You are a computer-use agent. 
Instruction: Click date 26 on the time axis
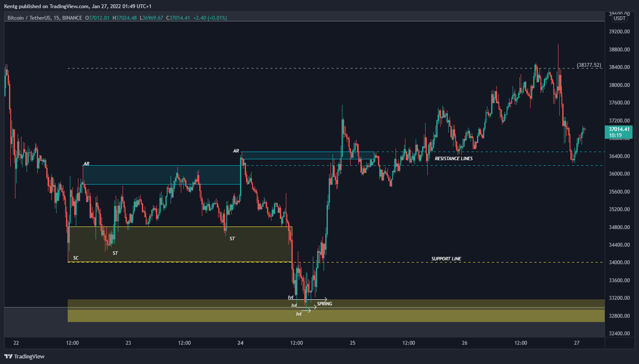tap(465, 343)
